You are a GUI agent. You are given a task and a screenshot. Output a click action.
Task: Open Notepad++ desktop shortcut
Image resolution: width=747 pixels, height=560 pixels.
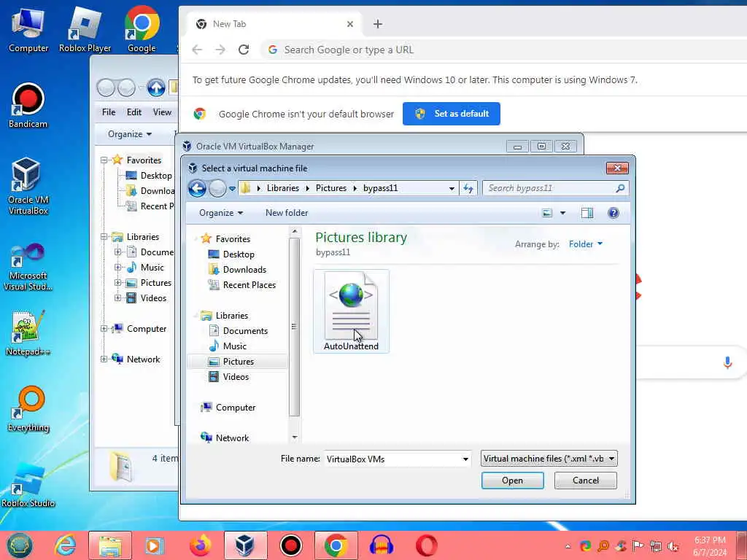pos(28,332)
